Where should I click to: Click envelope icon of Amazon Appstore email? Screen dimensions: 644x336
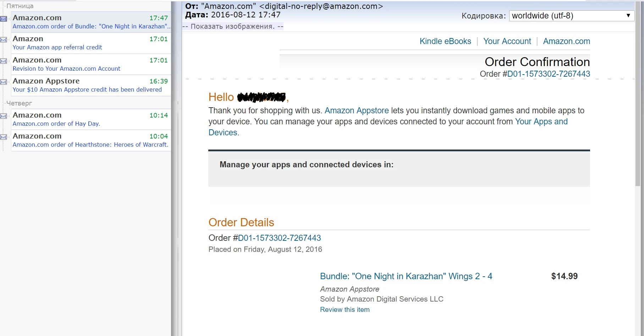tap(4, 82)
